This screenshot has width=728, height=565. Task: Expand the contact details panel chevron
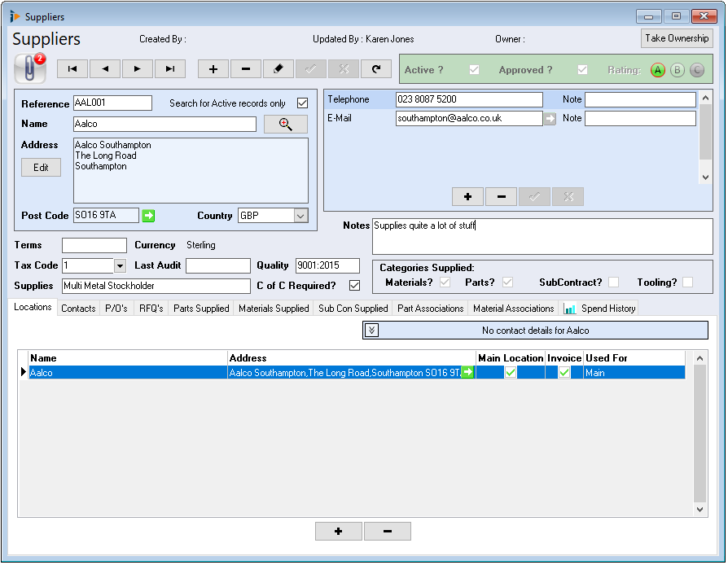point(372,331)
